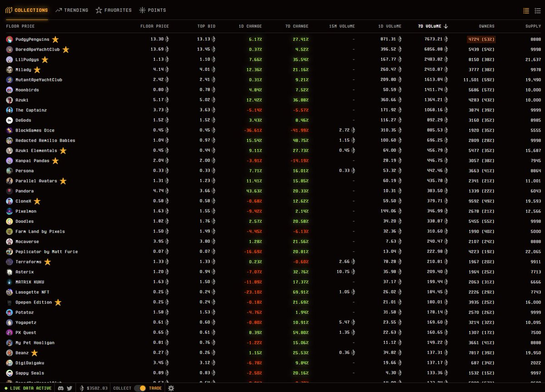Click MutantApeYachtClub collection avatar

(10, 80)
